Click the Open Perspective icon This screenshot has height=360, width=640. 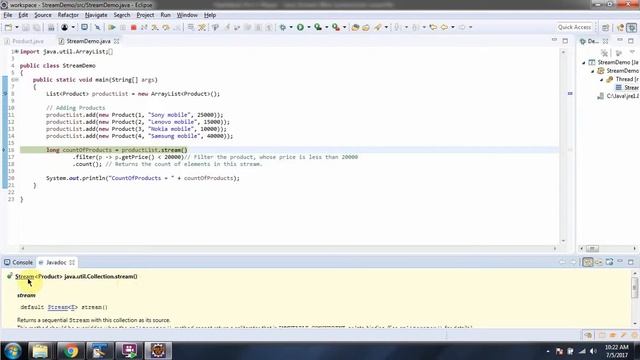coord(605,27)
